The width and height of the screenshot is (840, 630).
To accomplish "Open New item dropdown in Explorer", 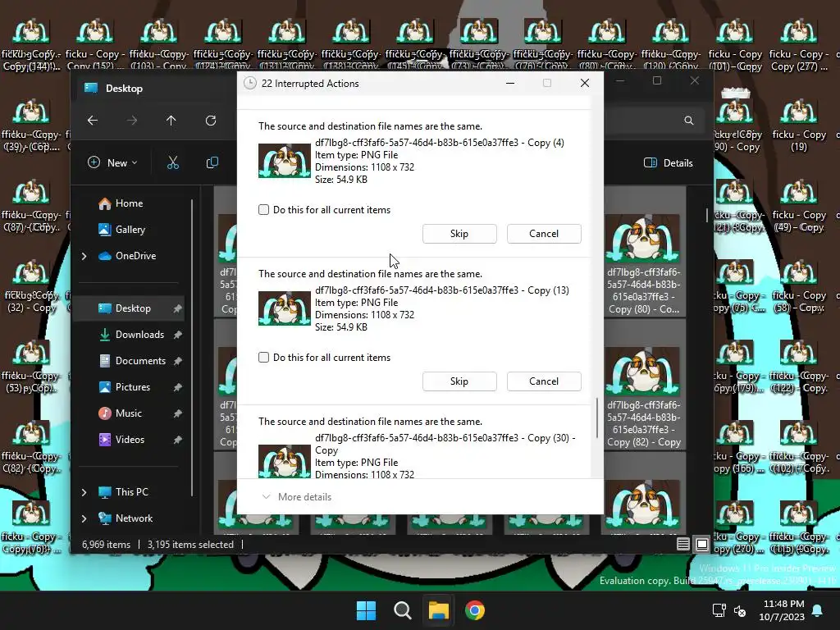I will [112, 163].
